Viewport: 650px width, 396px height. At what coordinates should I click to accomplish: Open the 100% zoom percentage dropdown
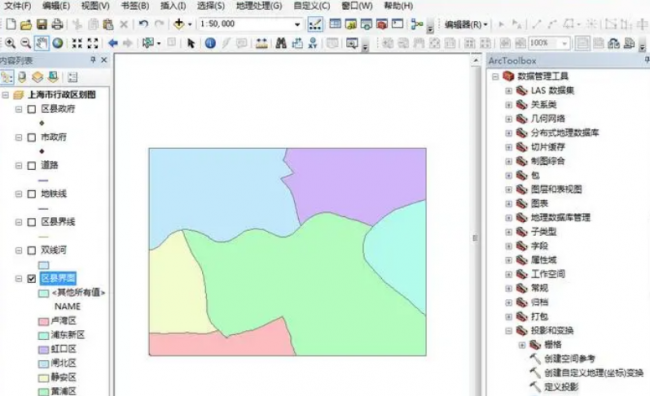[564, 43]
